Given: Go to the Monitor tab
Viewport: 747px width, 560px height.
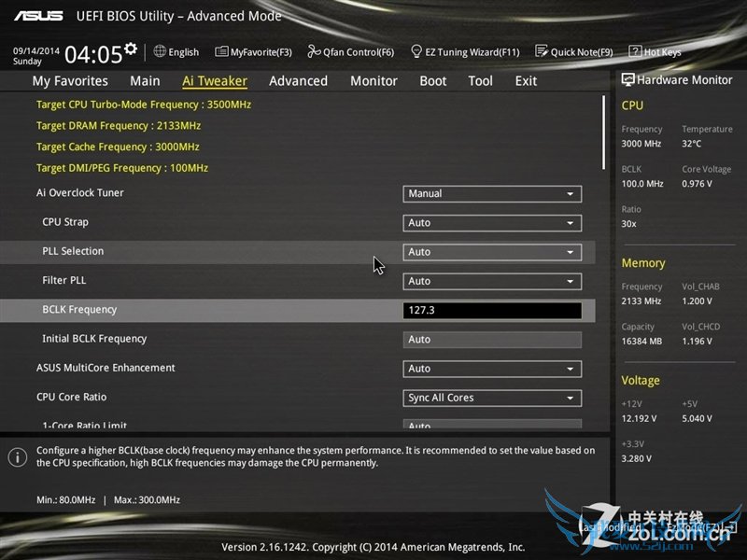Looking at the screenshot, I should coord(373,81).
